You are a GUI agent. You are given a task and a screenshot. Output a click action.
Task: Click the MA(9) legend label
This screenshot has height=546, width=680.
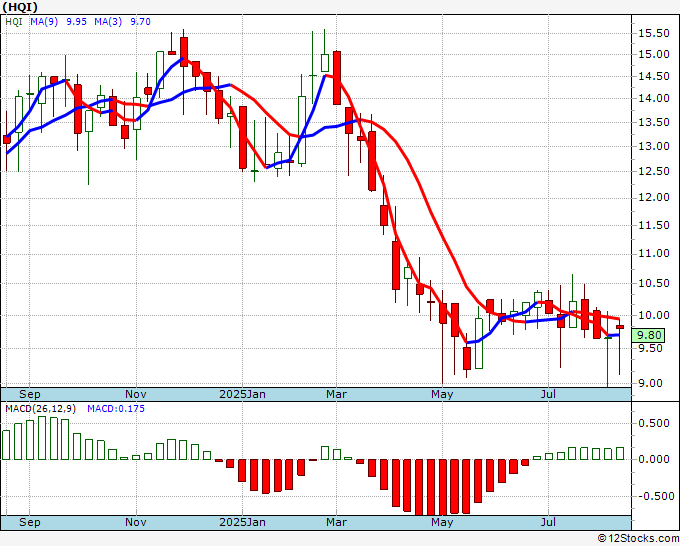[x=44, y=22]
